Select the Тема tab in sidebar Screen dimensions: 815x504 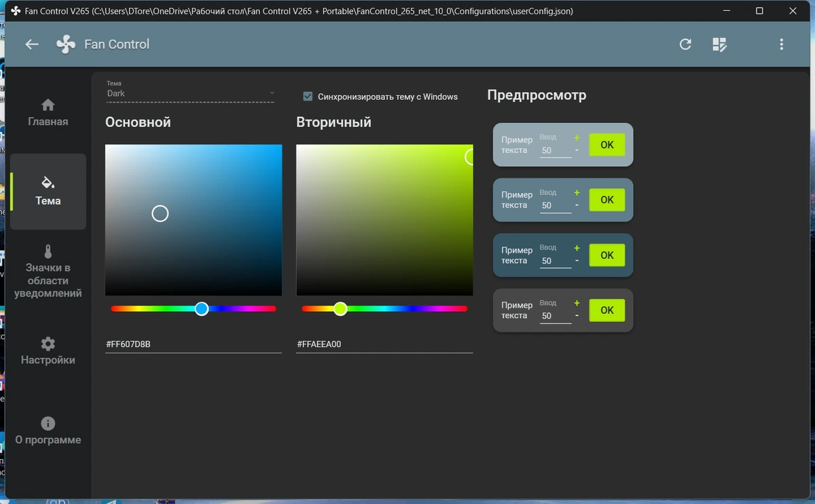(x=48, y=192)
